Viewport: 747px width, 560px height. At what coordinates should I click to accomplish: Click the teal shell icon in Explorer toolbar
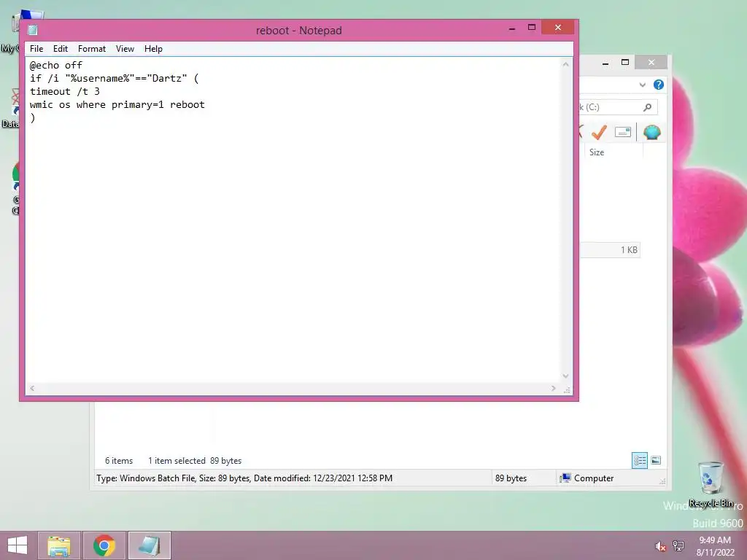pyautogui.click(x=651, y=132)
